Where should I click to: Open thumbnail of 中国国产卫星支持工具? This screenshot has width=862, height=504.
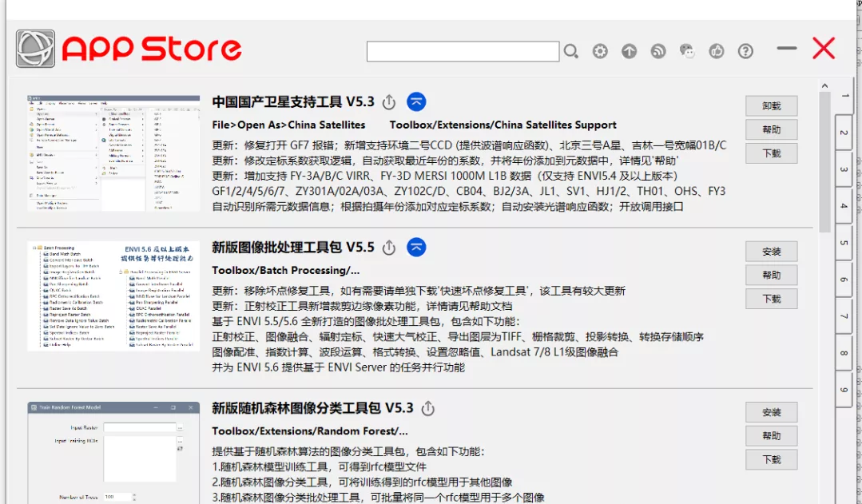pos(113,153)
